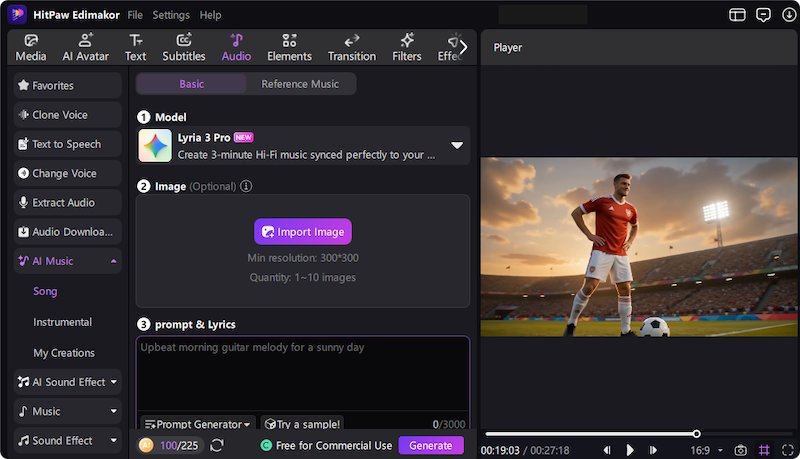Toggle the grid overlay icon in the player

click(764, 450)
